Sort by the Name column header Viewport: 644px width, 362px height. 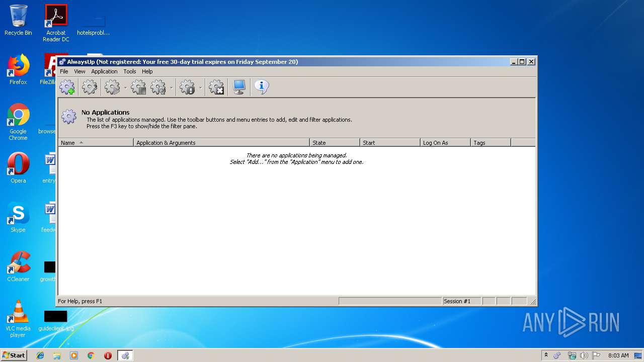point(96,143)
